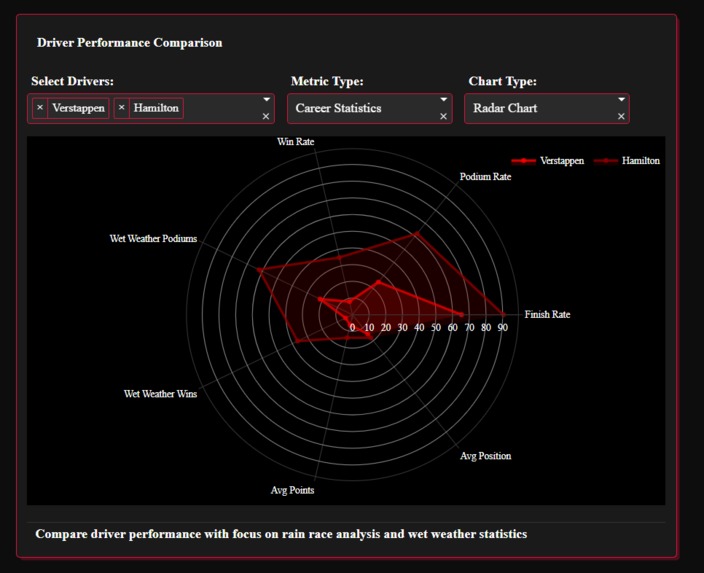Click the Metric Type label
The width and height of the screenshot is (704, 573).
coord(327,81)
